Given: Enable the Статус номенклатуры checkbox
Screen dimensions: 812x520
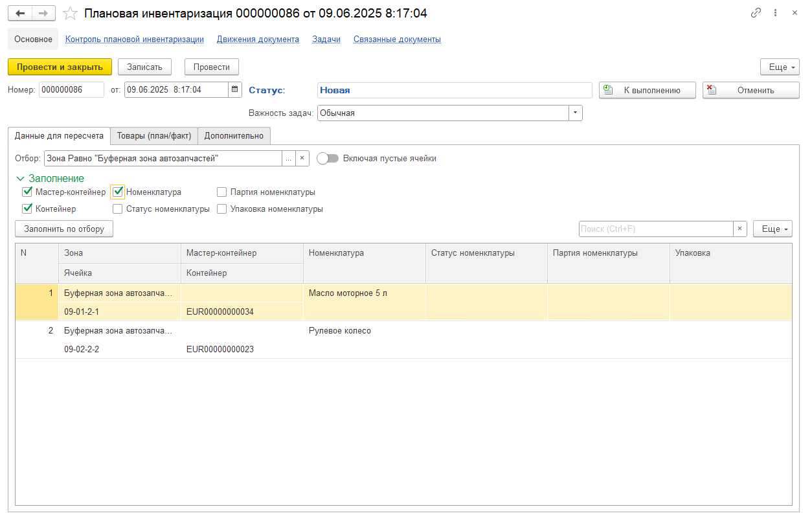Looking at the screenshot, I should 118,209.
